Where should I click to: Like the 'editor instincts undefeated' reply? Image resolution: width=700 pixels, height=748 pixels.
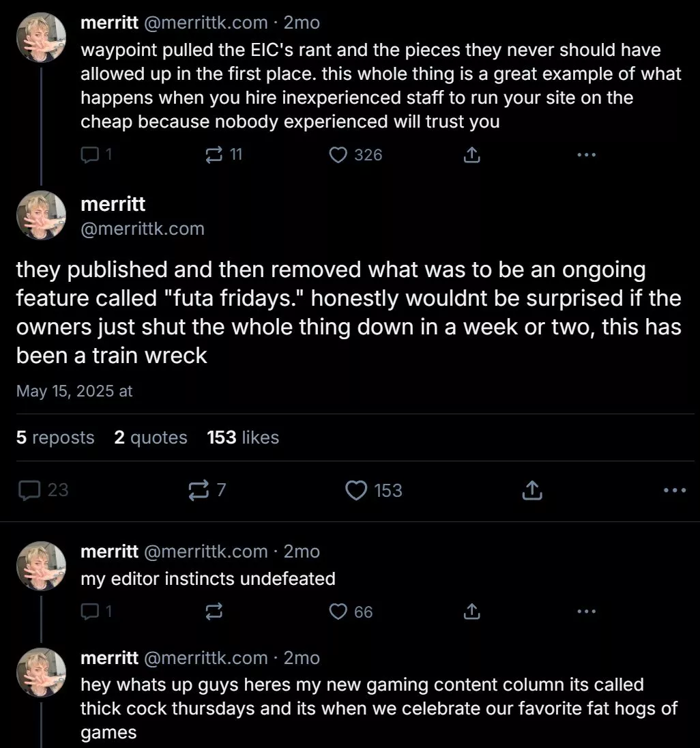pyautogui.click(x=338, y=612)
